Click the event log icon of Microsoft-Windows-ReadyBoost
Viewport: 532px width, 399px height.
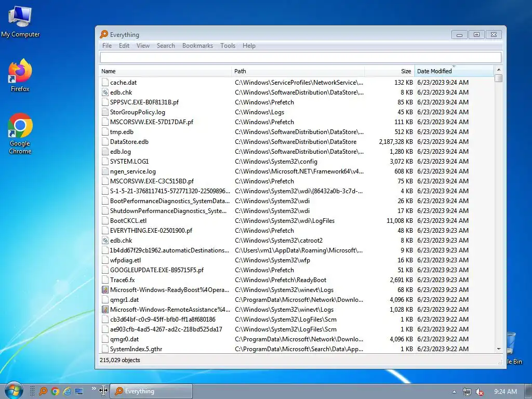tap(105, 290)
